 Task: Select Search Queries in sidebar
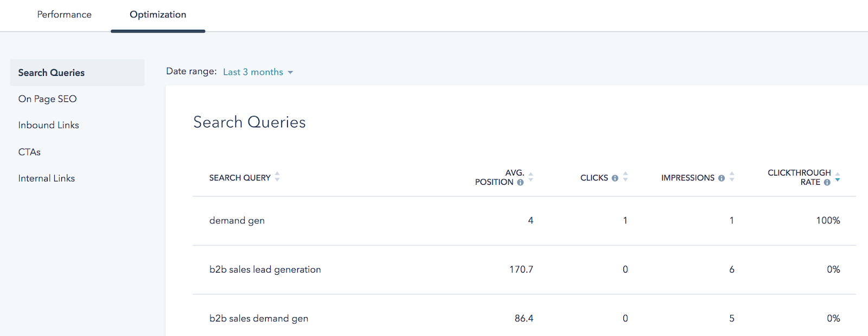point(52,73)
